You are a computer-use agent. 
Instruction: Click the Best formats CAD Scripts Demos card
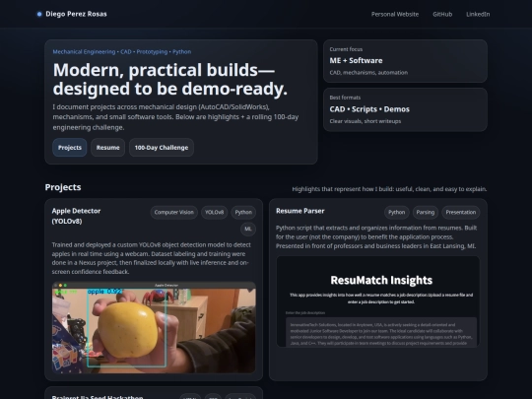coord(405,109)
